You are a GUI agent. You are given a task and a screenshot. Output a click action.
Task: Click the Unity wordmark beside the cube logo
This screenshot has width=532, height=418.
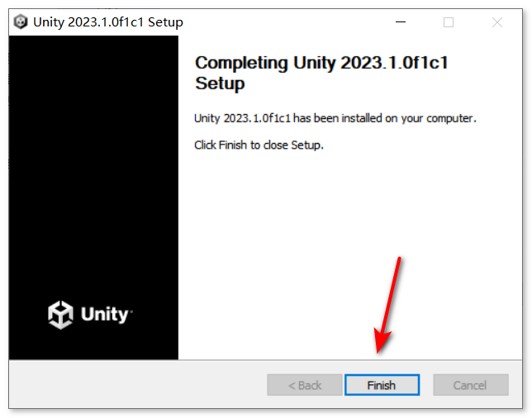click(x=104, y=315)
